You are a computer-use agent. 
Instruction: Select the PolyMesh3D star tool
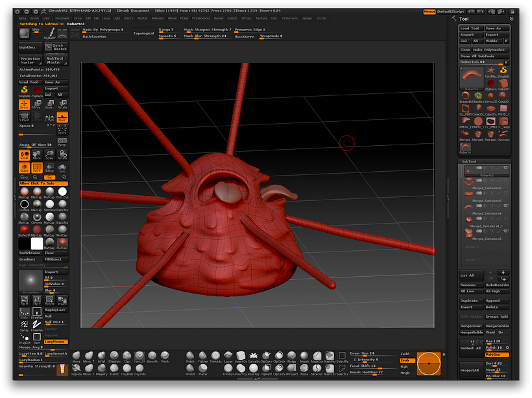490,72
